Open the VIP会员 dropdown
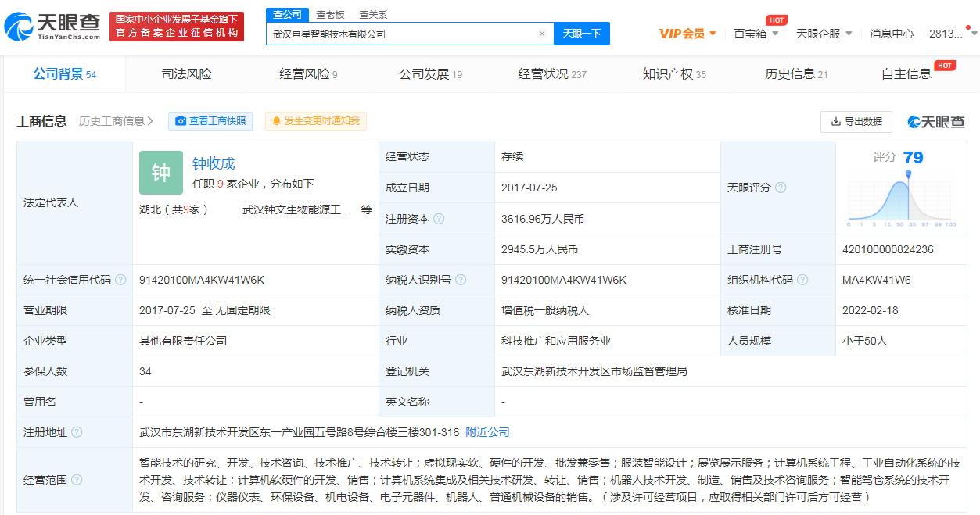The image size is (980, 515). coord(687,34)
